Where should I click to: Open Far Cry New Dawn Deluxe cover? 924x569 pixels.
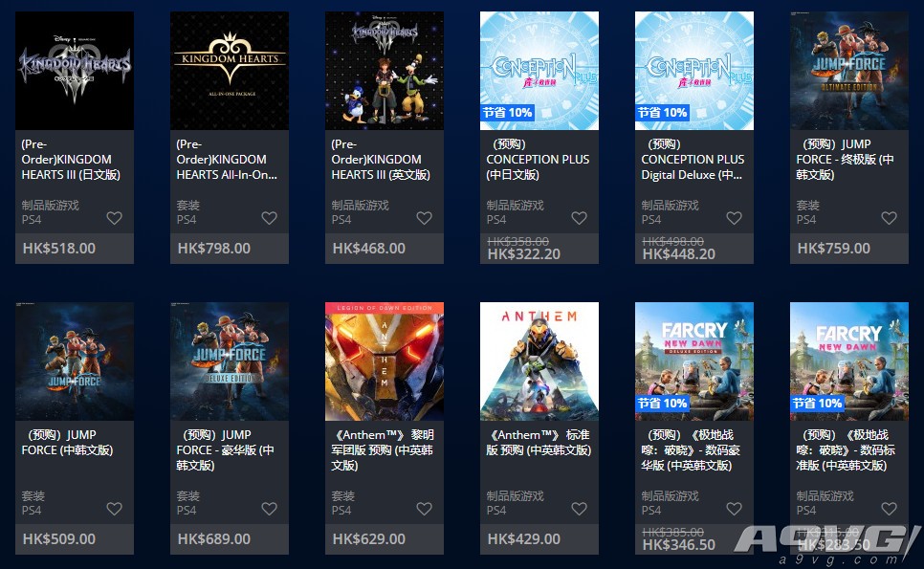(694, 361)
